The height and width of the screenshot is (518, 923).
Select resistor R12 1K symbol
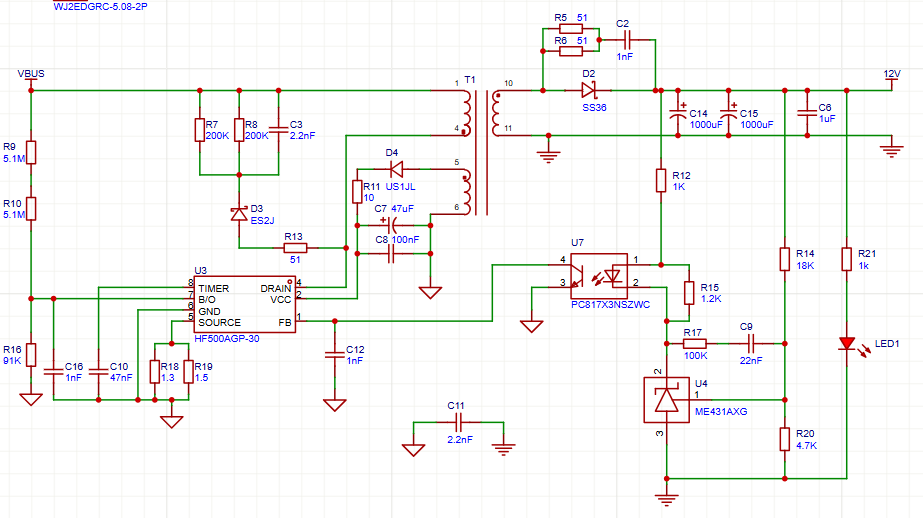661,180
